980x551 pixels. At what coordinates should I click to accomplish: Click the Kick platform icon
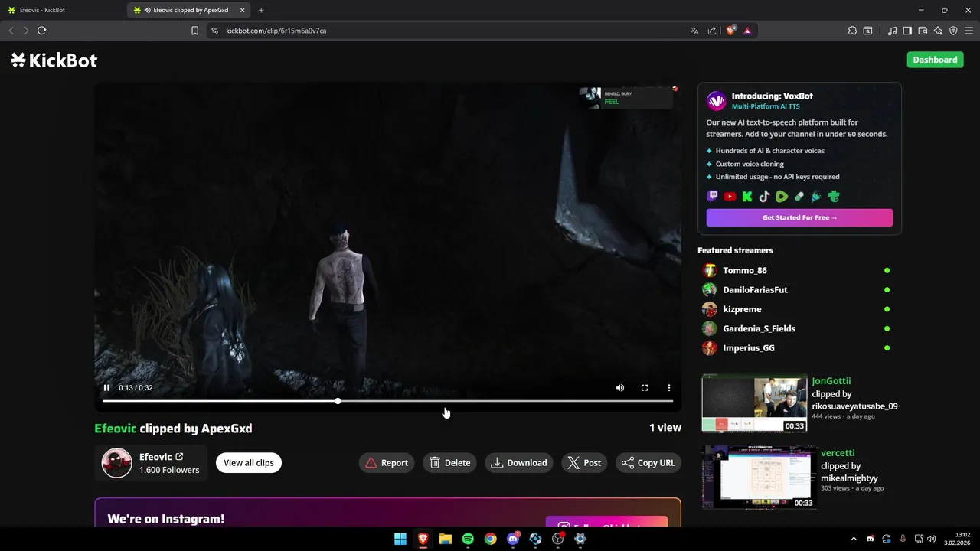tap(747, 197)
